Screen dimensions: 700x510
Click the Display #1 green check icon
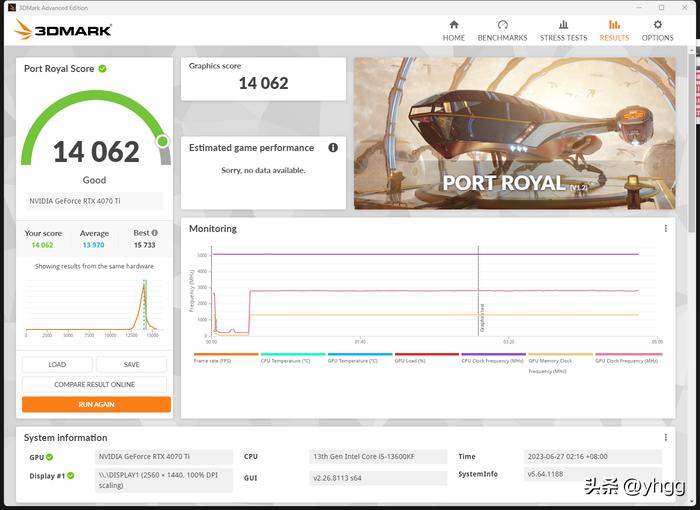(71, 476)
